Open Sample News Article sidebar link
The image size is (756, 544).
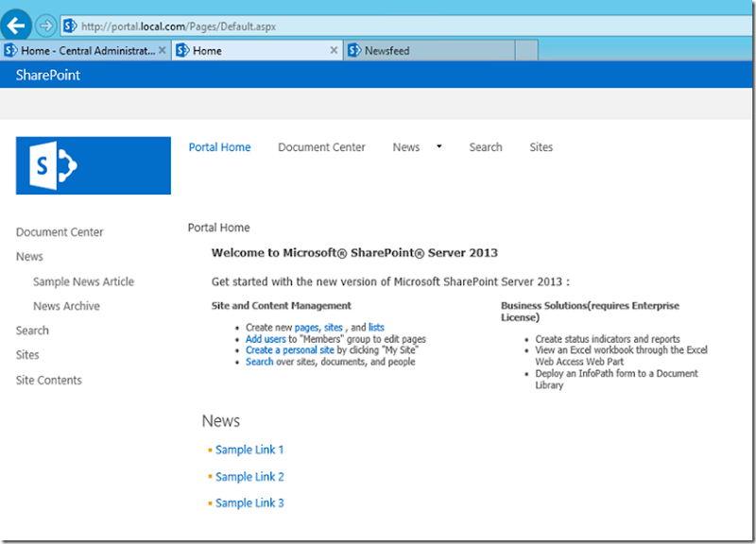83,281
